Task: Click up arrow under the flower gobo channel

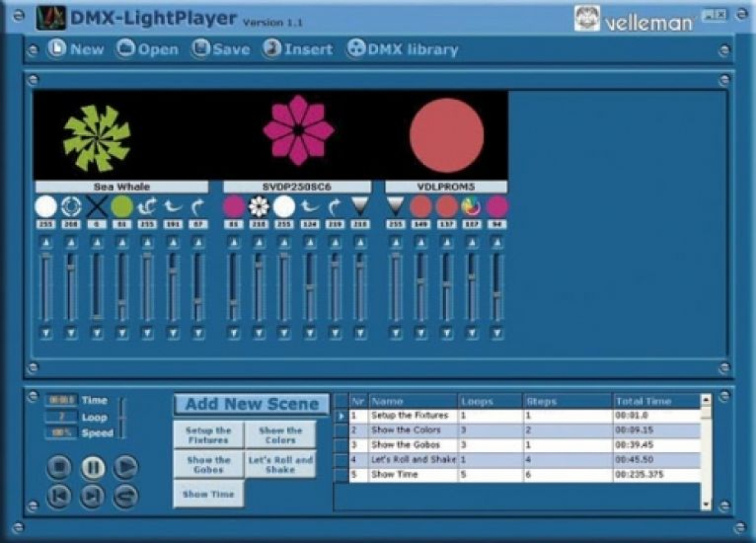Action: click(x=259, y=242)
